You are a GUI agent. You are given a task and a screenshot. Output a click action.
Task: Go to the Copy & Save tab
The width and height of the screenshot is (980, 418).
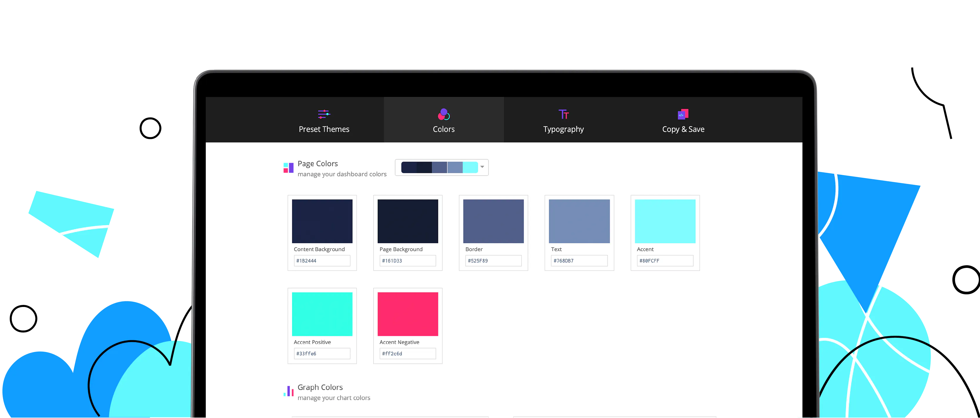683,129
